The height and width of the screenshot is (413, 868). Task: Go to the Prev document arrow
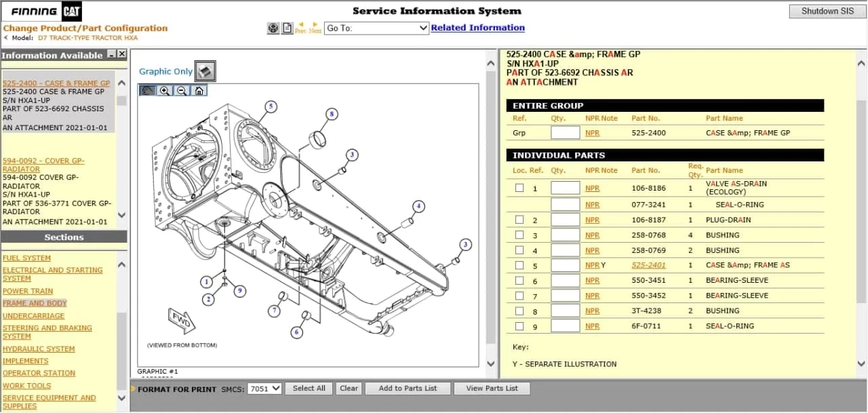click(301, 27)
